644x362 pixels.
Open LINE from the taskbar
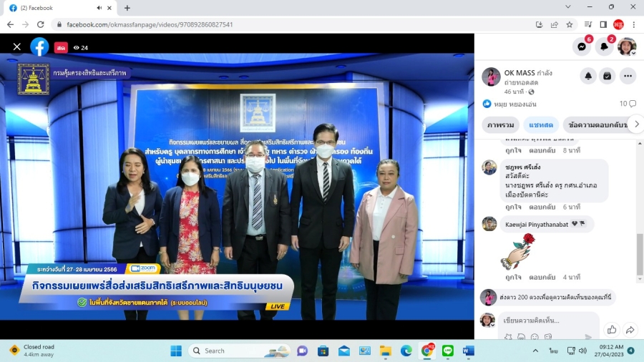448,351
